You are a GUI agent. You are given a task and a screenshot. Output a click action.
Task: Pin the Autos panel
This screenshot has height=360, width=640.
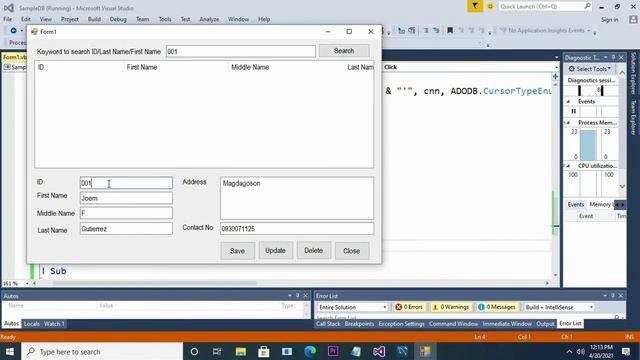coord(298,296)
